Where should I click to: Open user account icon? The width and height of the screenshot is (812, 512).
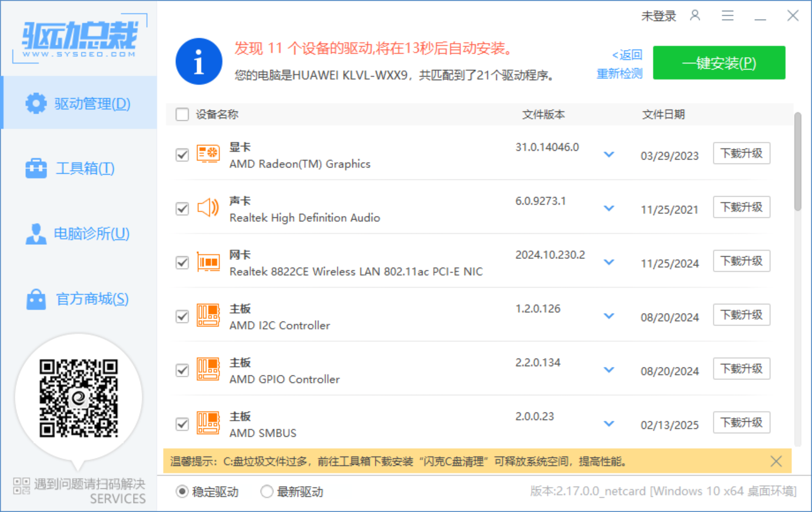coord(695,15)
